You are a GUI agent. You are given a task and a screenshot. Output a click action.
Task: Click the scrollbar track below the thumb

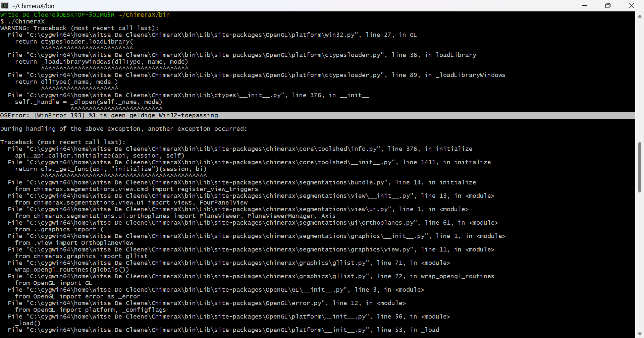pos(640,262)
